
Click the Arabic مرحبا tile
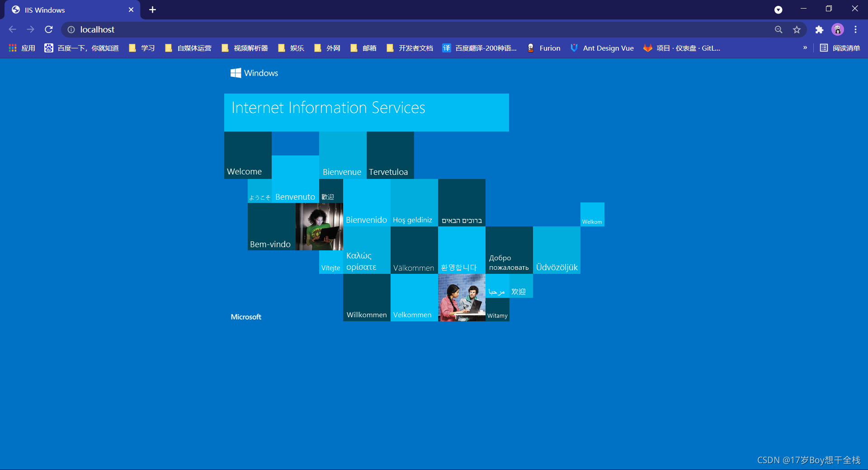tap(497, 286)
